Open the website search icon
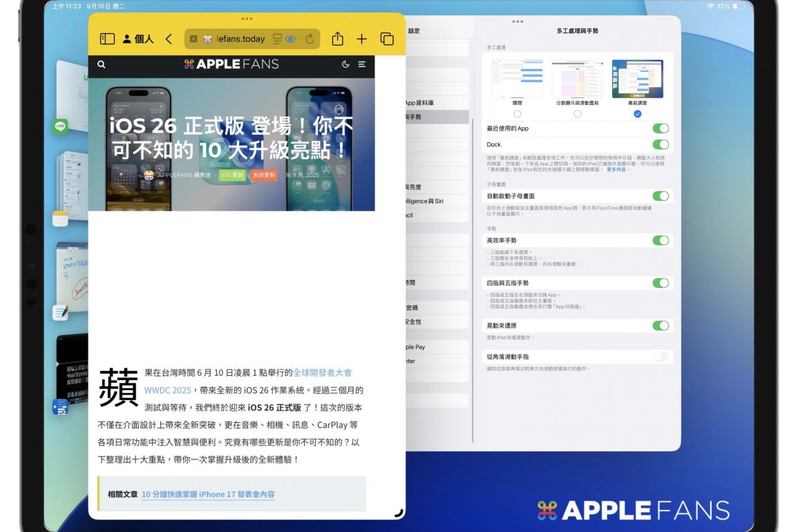Image resolution: width=798 pixels, height=532 pixels. tap(102, 64)
